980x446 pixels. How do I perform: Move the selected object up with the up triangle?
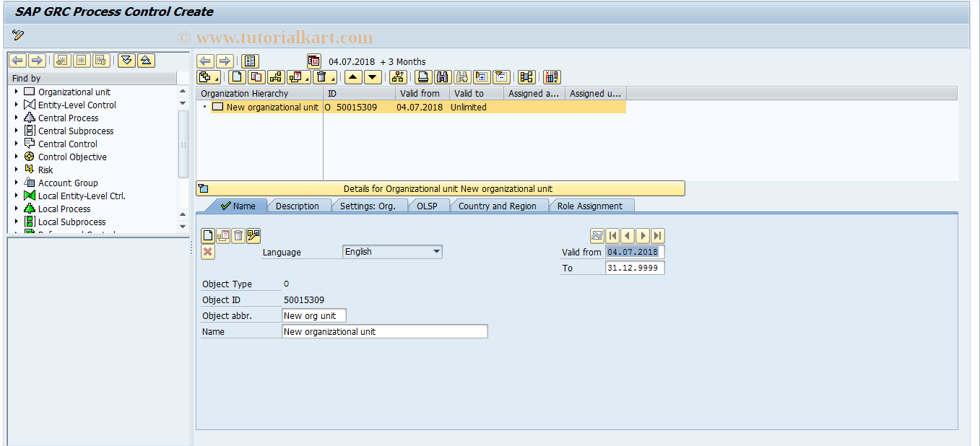[x=352, y=77]
